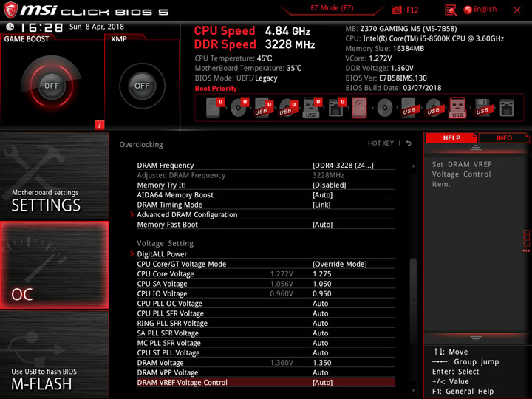Screen dimensions: 532x399
Task: Select the SA PLL SFR Voltage row
Action: (x=266, y=332)
